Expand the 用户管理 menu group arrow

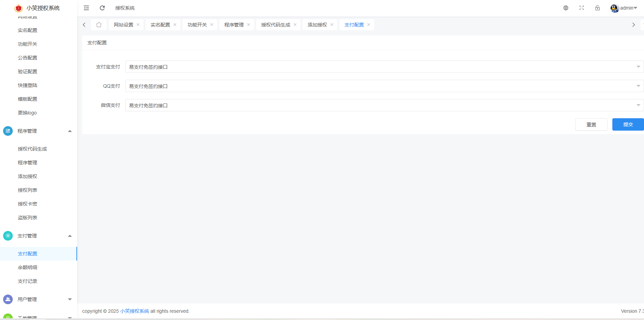(x=70, y=299)
